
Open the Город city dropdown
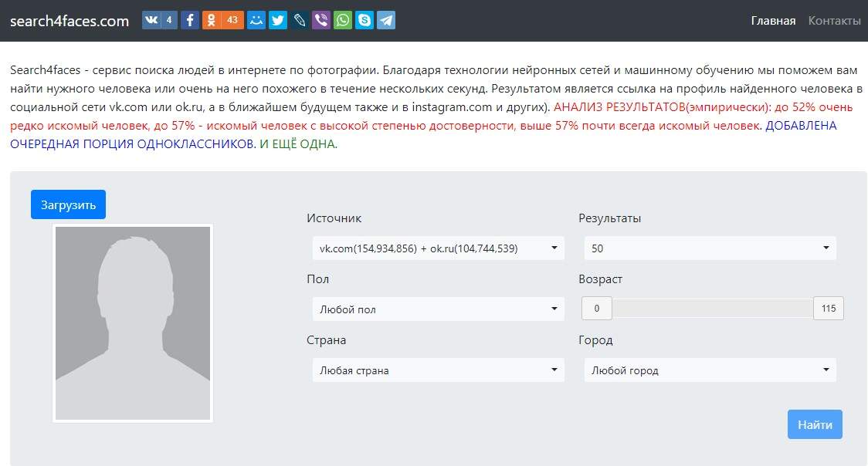point(710,370)
